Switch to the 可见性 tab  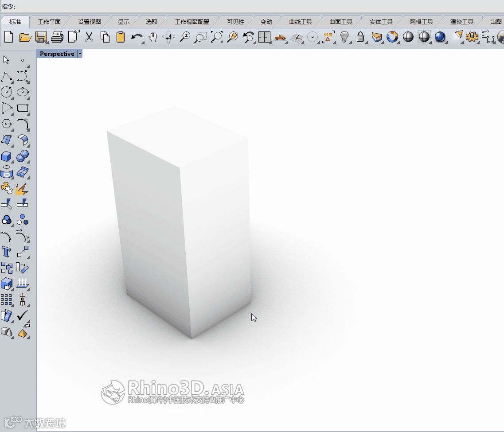(x=236, y=22)
